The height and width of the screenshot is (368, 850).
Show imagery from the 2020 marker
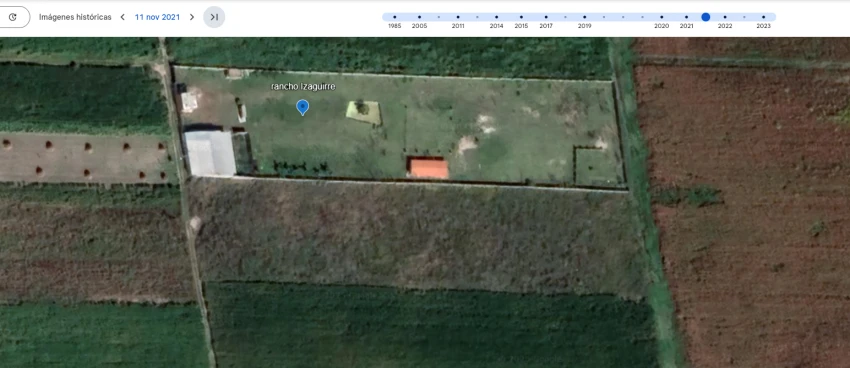click(661, 17)
